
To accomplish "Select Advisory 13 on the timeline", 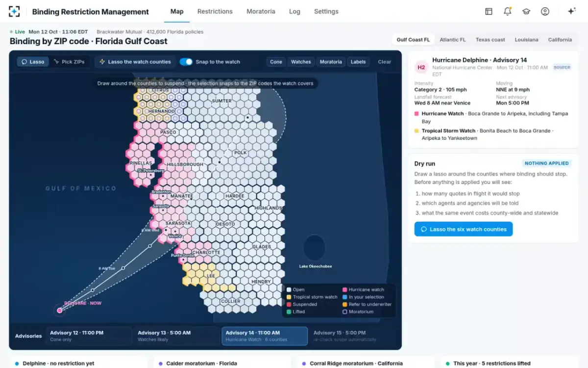I will click(176, 336).
